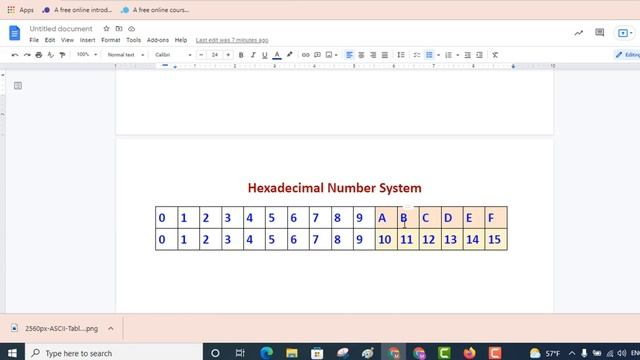Expand the insert image dropdown arrow
The height and width of the screenshot is (360, 640).
(x=336, y=55)
